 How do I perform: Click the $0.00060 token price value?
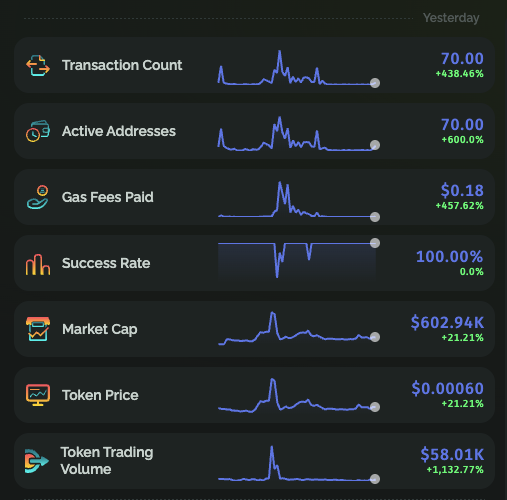click(447, 389)
